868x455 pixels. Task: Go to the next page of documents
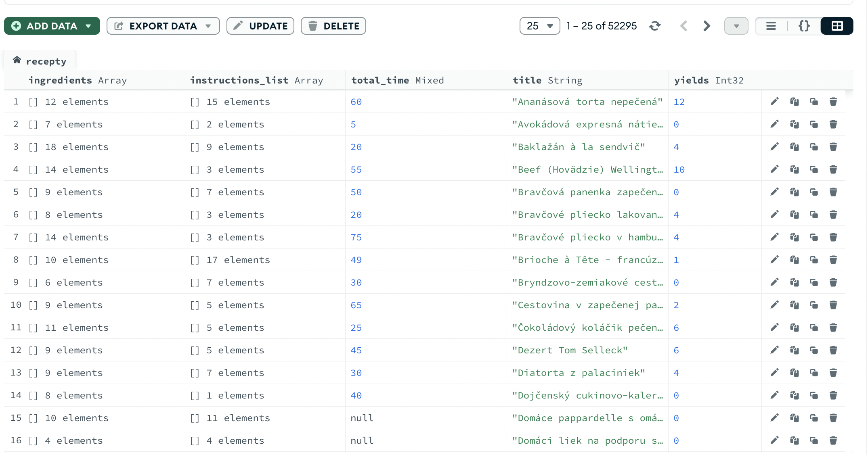click(707, 26)
